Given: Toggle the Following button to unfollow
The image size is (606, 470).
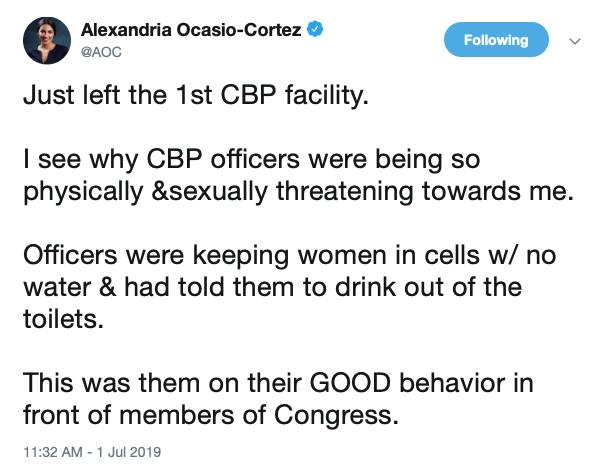Looking at the screenshot, I should pos(496,39).
